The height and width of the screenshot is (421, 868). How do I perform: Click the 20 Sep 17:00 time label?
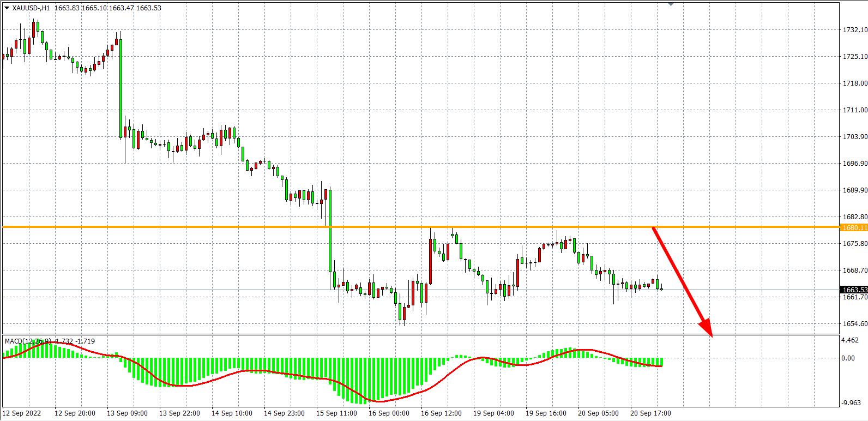point(650,413)
